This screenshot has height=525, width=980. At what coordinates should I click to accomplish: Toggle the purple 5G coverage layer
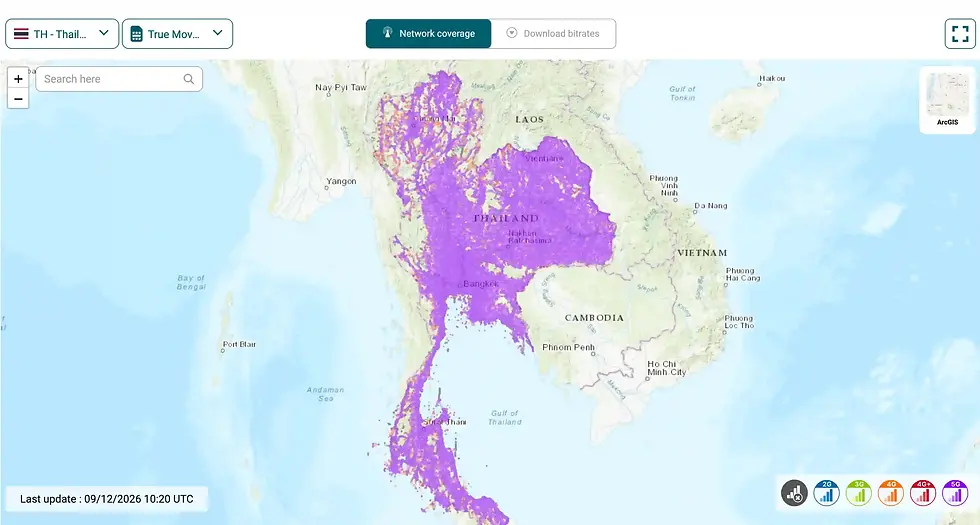[955, 492]
